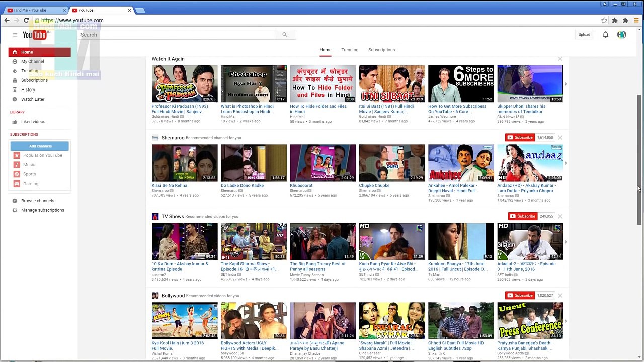Open the YouTube hamburger guide menu
The image size is (644, 362).
click(x=15, y=35)
